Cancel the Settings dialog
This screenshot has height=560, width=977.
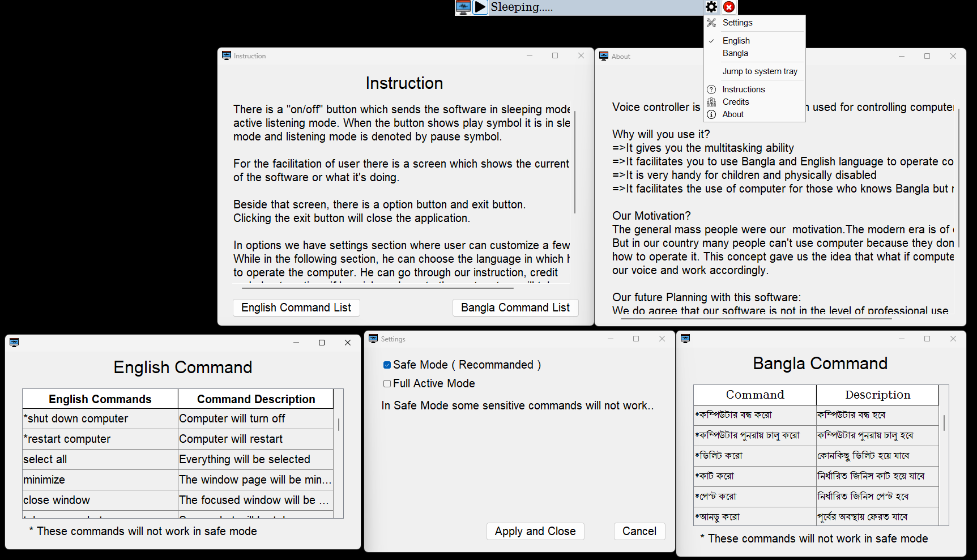(x=639, y=531)
